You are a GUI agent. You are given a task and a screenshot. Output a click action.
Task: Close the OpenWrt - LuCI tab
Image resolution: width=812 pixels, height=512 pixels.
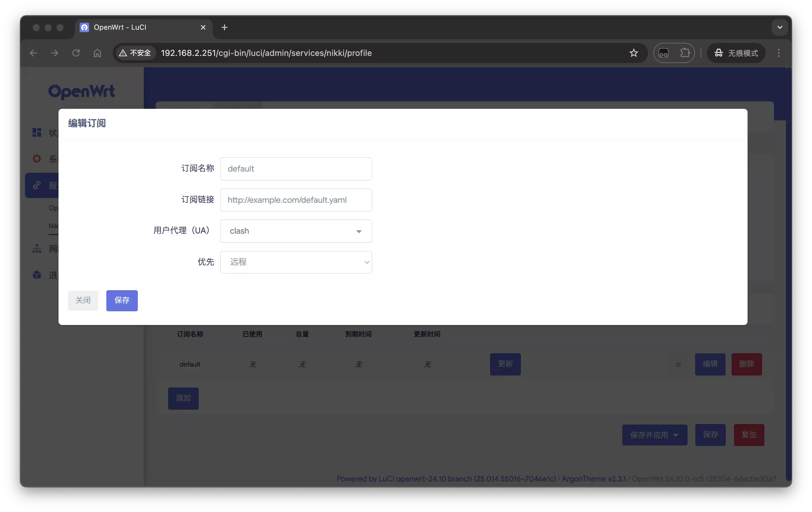pos(203,27)
